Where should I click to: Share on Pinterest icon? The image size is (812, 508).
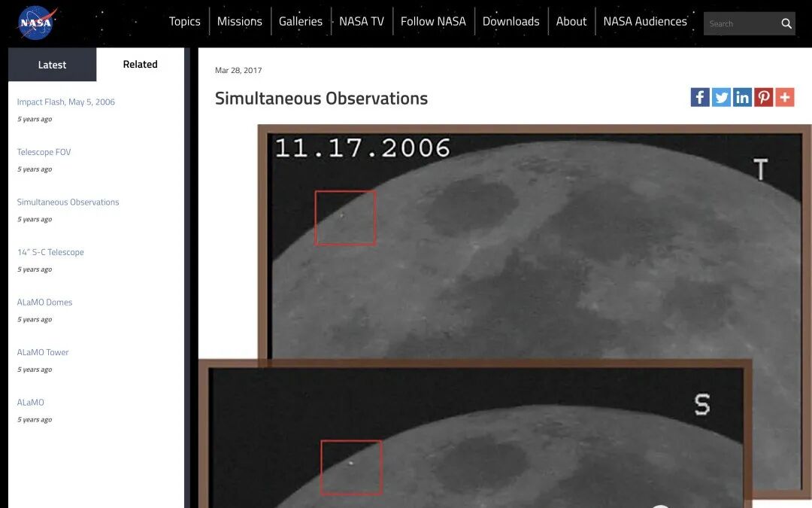pos(763,97)
